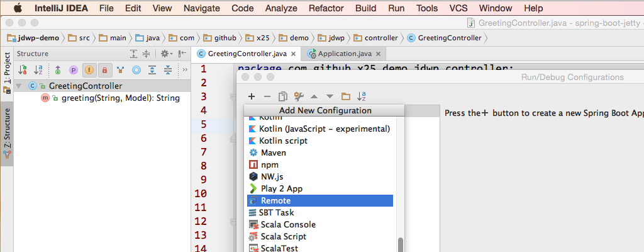Click GreetingController class in navigation breadcrumb

pyautogui.click(x=445, y=38)
